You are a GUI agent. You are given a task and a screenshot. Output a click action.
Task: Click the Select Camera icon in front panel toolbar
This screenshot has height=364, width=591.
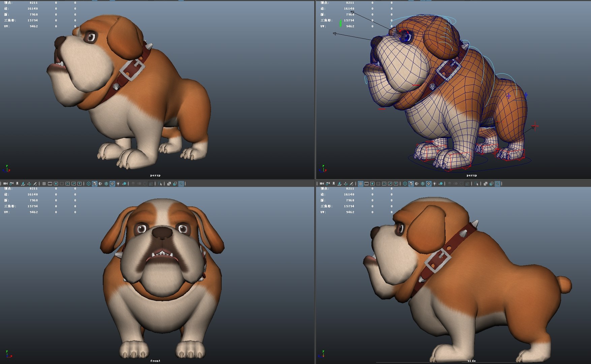pos(5,184)
